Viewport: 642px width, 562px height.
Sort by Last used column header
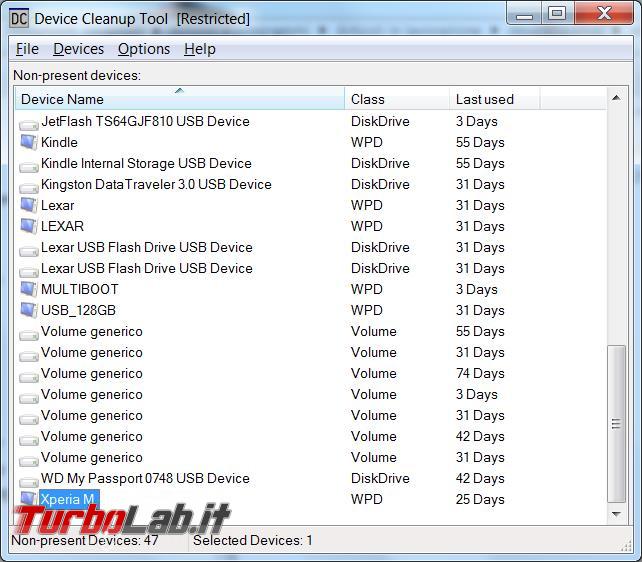click(495, 99)
